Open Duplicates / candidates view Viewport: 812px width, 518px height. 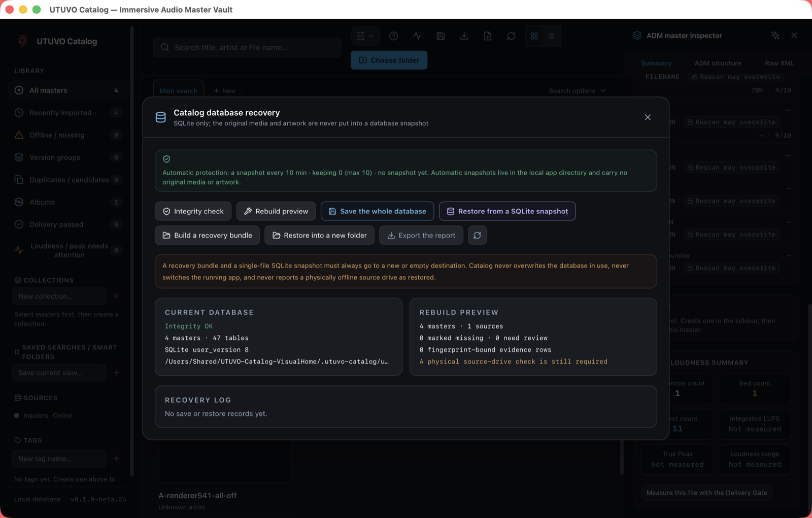click(69, 180)
